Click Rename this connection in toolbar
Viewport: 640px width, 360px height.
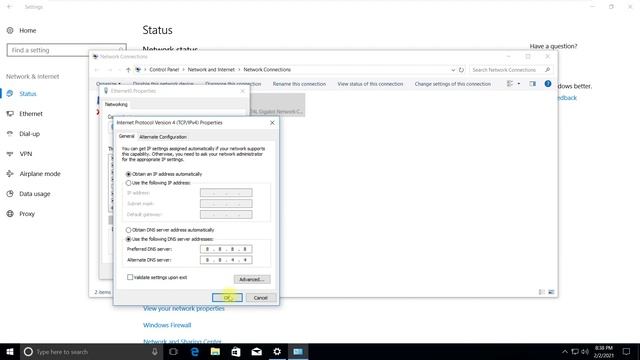pos(299,84)
